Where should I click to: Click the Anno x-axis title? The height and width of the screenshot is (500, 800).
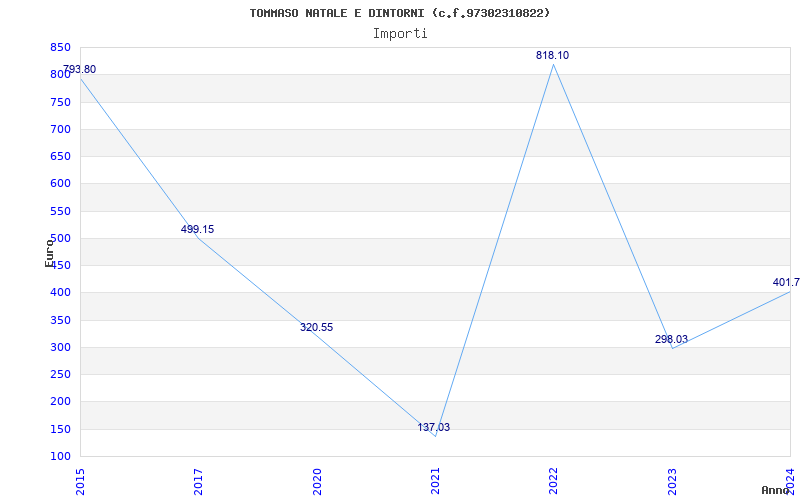pyautogui.click(x=775, y=490)
